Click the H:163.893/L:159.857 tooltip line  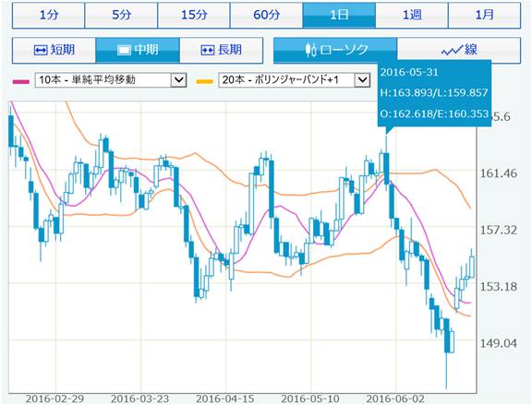pyautogui.click(x=434, y=92)
